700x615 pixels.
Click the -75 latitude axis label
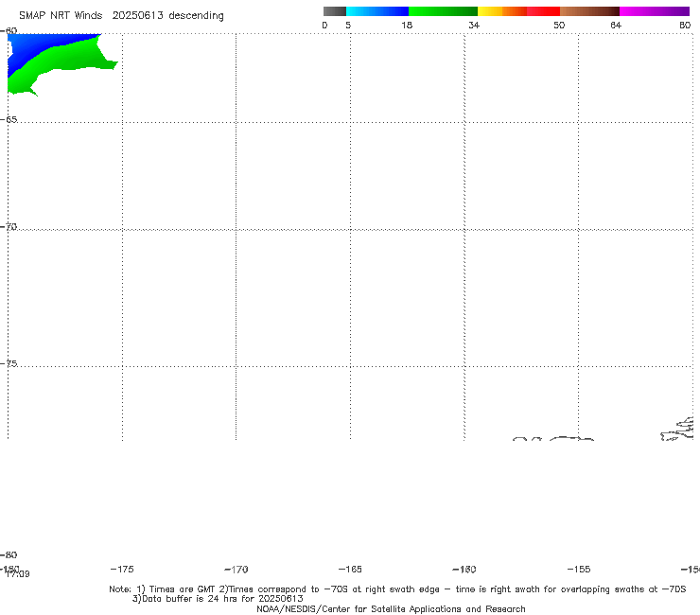9,363
